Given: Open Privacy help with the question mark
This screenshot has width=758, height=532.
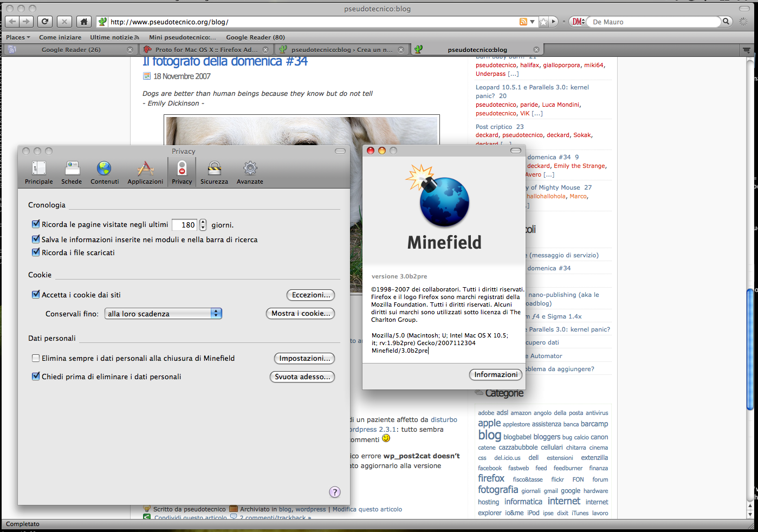Looking at the screenshot, I should [x=335, y=492].
